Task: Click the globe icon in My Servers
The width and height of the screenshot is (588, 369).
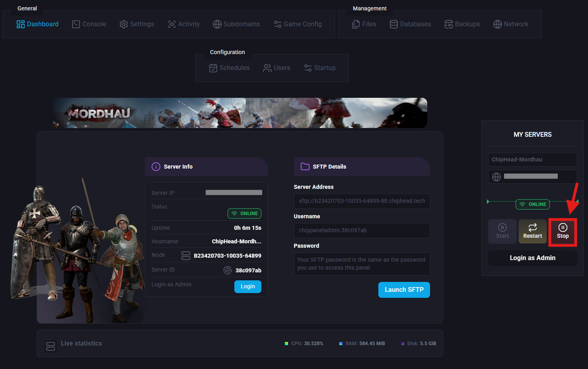Action: 496,177
